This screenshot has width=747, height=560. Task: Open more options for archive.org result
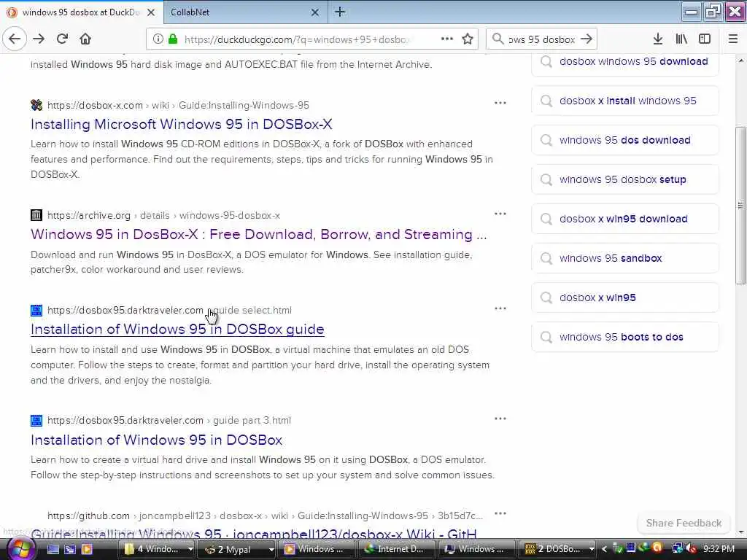click(x=500, y=214)
